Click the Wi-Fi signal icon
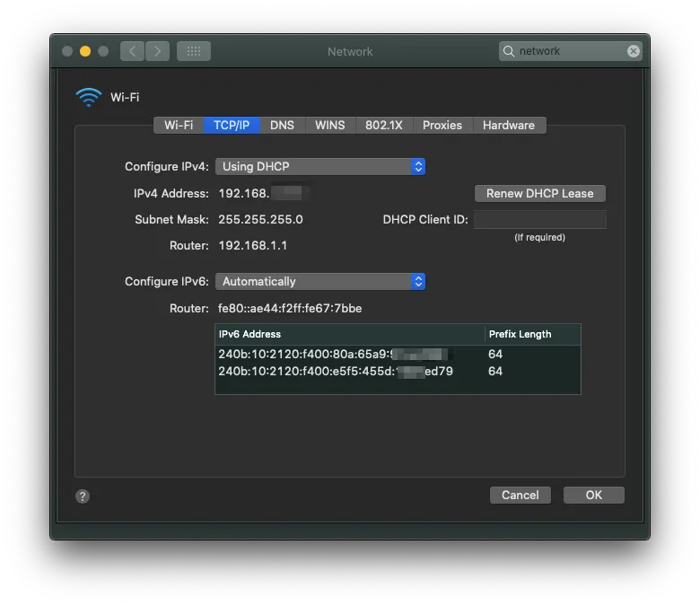Viewport: 700px width, 606px height. click(x=89, y=98)
